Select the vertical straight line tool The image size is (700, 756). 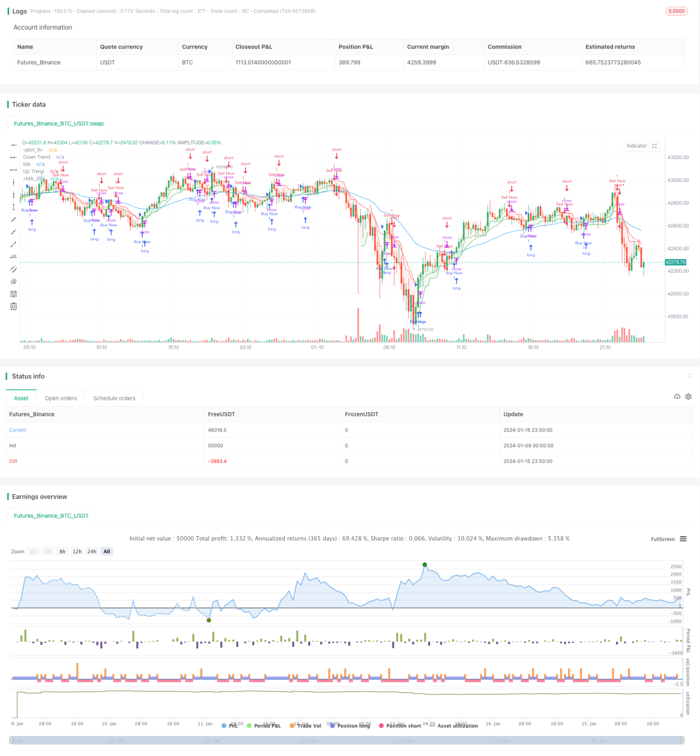[x=13, y=182]
